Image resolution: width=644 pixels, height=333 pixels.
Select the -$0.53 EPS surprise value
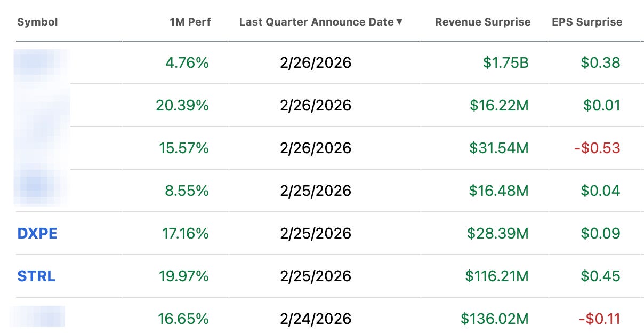pyautogui.click(x=598, y=148)
